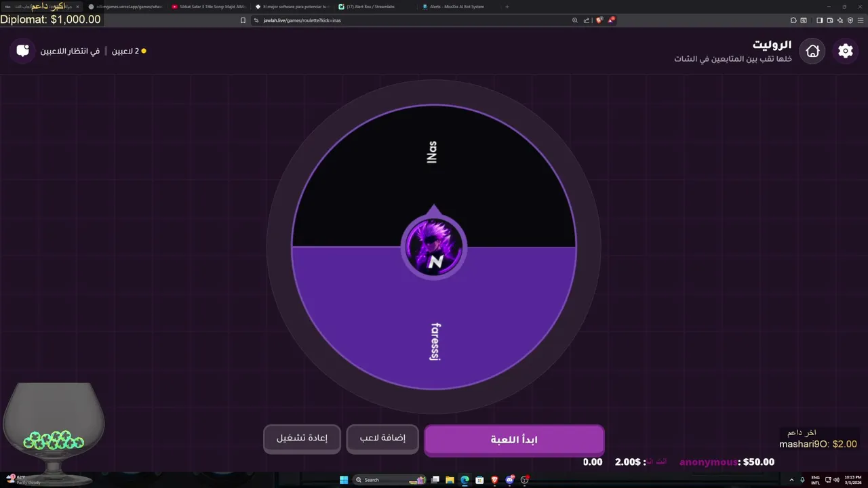Open the Windows Start menu
868x488 pixels.
coord(344,480)
